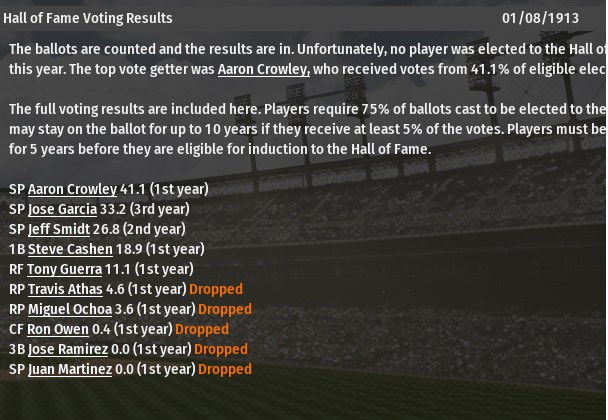Click the Dropped status for Juan Martinez
Image resolution: width=608 pixels, height=420 pixels.
[225, 369]
